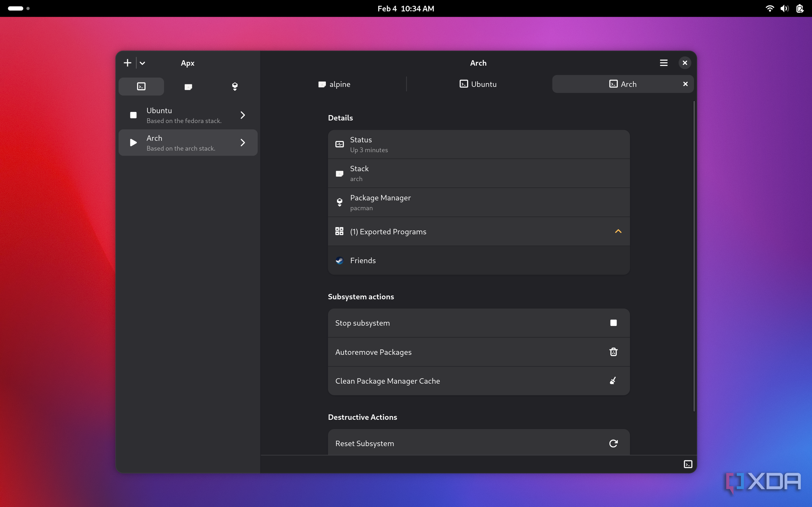Click the broom icon for cache cleaning
The height and width of the screenshot is (507, 812).
pos(613,381)
